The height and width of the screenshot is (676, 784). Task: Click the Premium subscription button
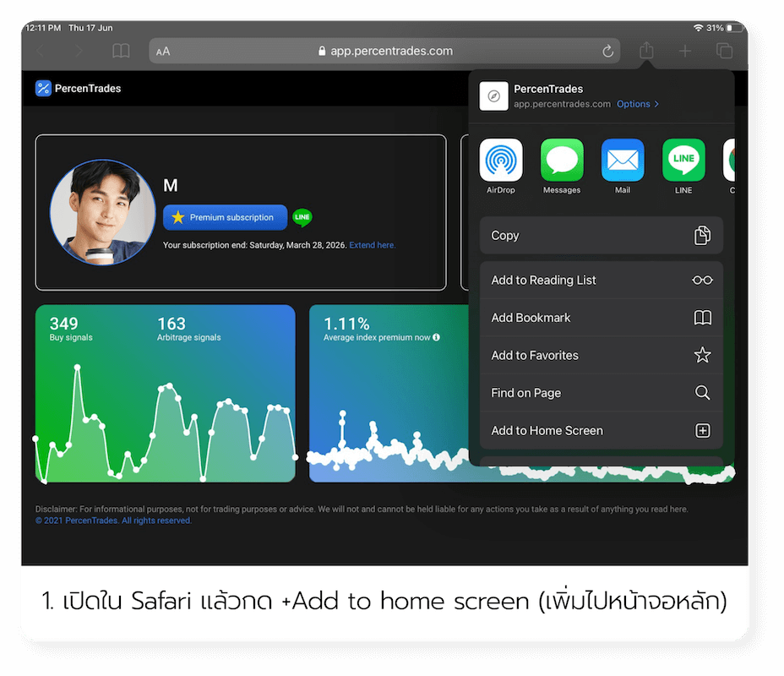click(x=225, y=217)
